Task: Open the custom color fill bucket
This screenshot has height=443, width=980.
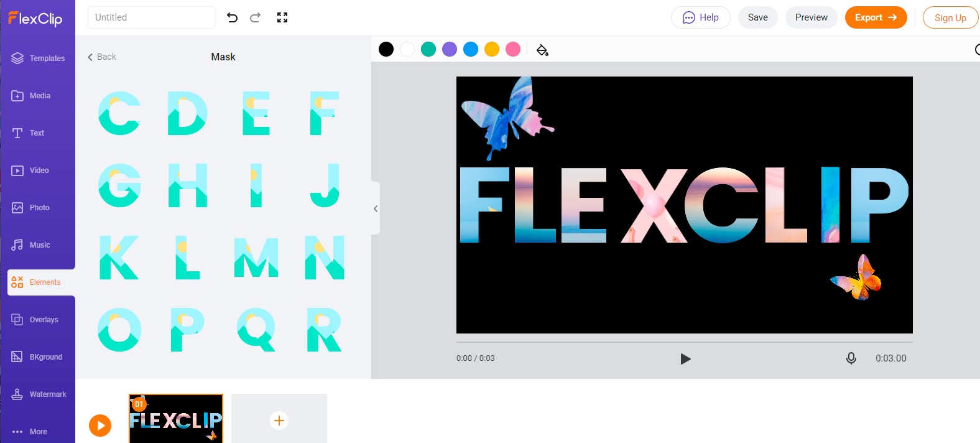Action: click(542, 50)
